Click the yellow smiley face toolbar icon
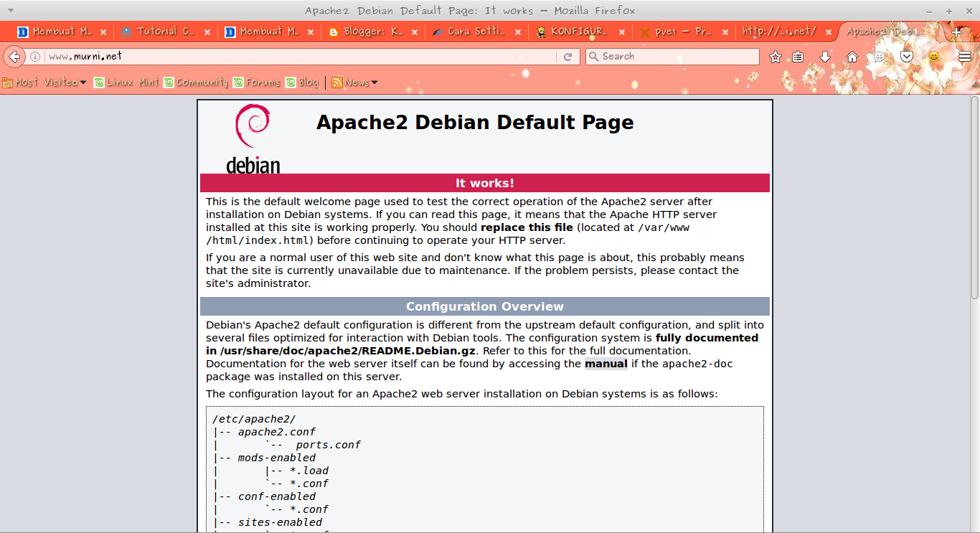Viewport: 980px width, 533px height. pos(934,57)
